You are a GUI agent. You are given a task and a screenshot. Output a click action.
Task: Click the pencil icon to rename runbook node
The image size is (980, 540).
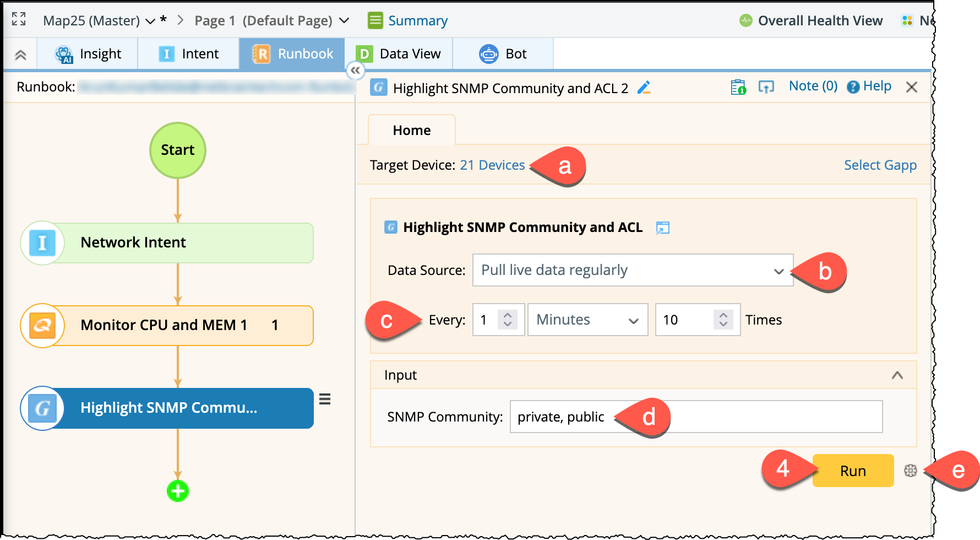click(x=644, y=88)
